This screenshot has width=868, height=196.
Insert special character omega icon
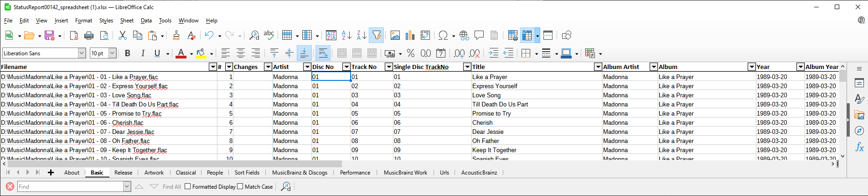point(443,35)
